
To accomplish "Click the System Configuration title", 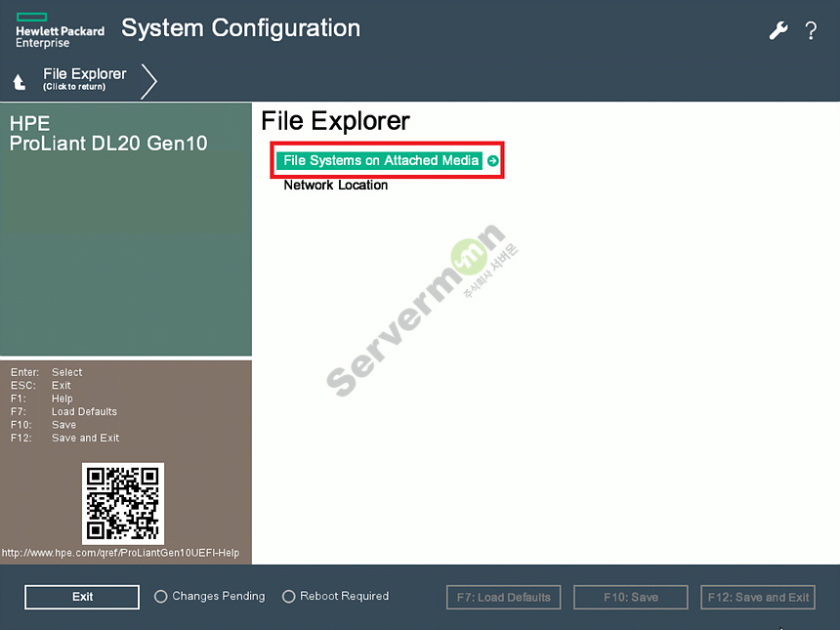I will click(240, 28).
